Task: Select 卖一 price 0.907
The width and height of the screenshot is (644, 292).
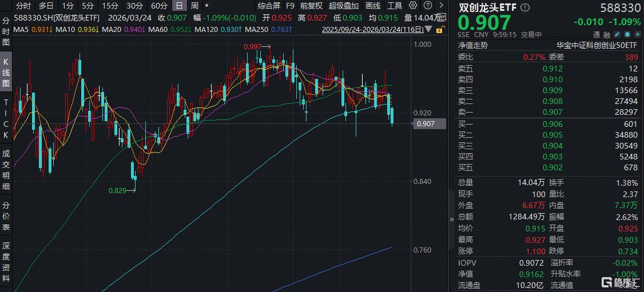Action: 553,113
